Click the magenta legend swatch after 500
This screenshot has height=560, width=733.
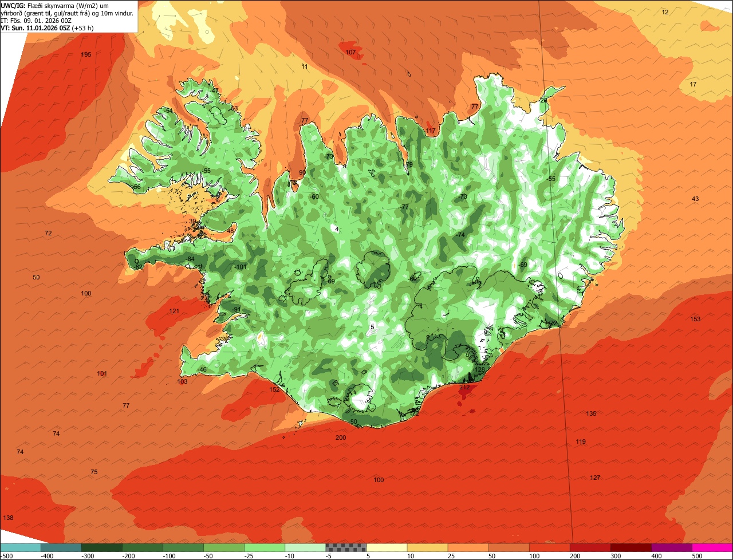pos(713,547)
